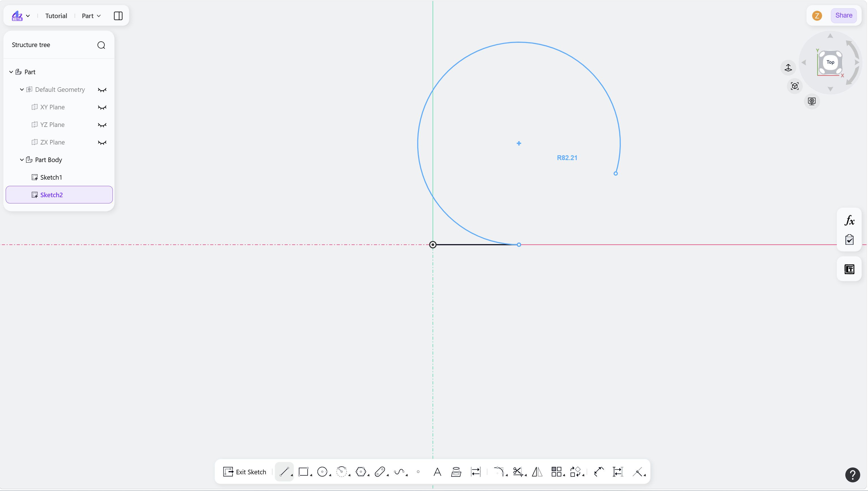Expand the Trim tool options arrow
The image size is (868, 491).
[526, 475]
